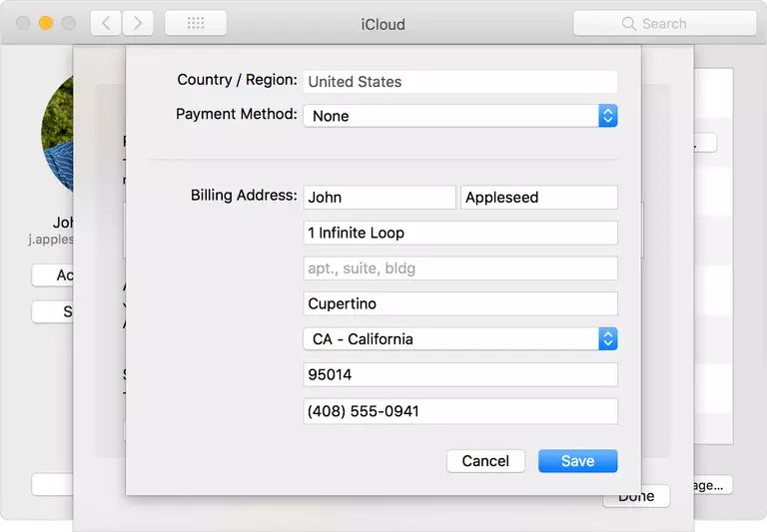The height and width of the screenshot is (532, 767).
Task: Click the Cupertino city field
Action: pyautogui.click(x=459, y=303)
